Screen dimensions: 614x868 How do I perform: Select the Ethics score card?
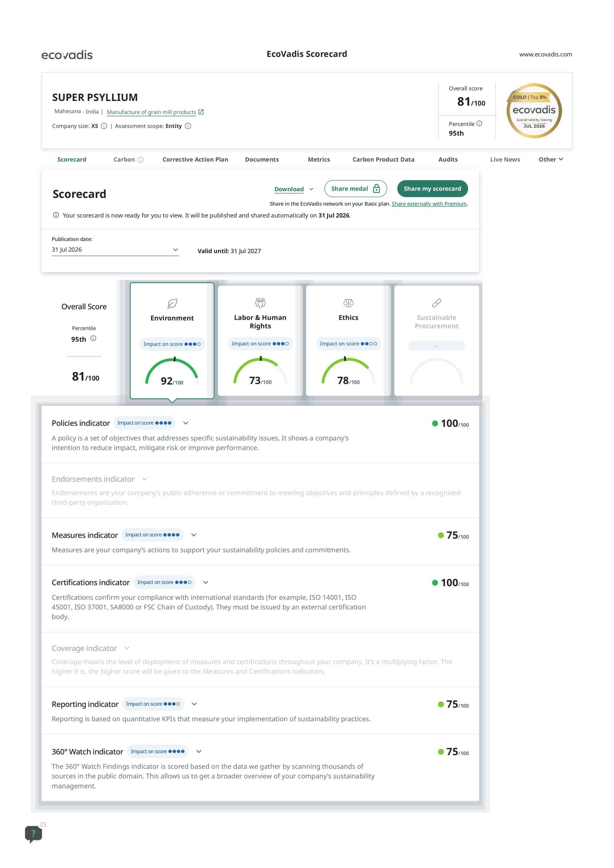pyautogui.click(x=348, y=341)
